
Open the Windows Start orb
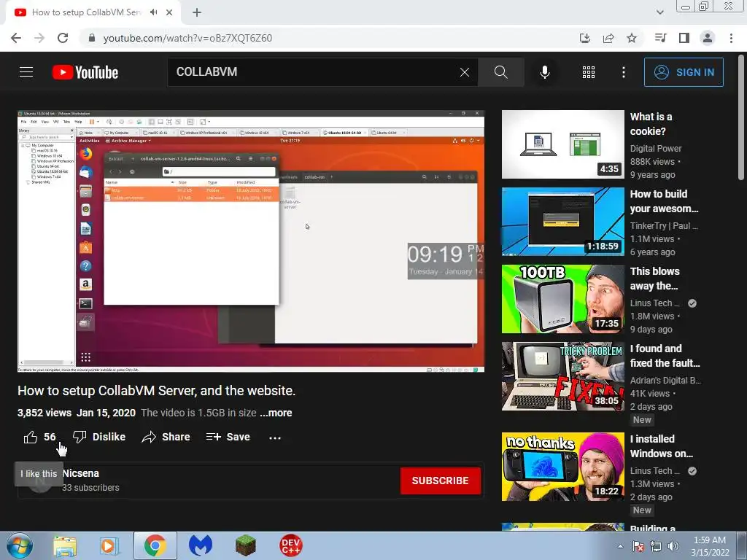click(x=19, y=545)
